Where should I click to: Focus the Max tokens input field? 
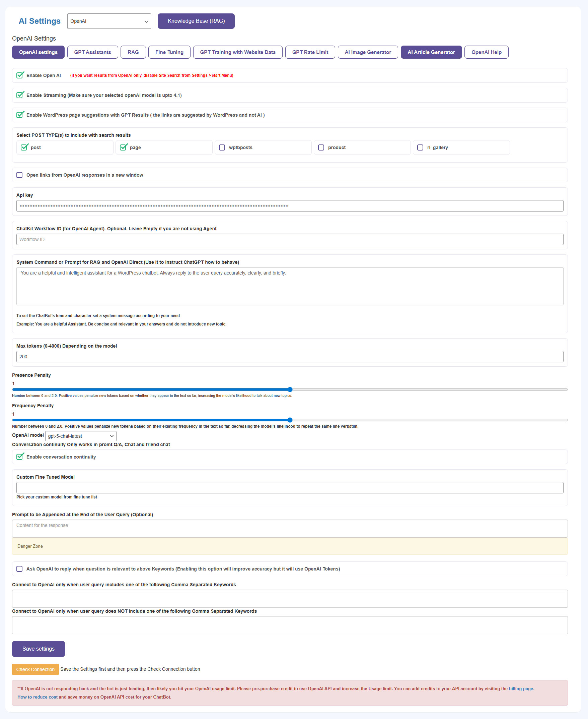click(290, 357)
